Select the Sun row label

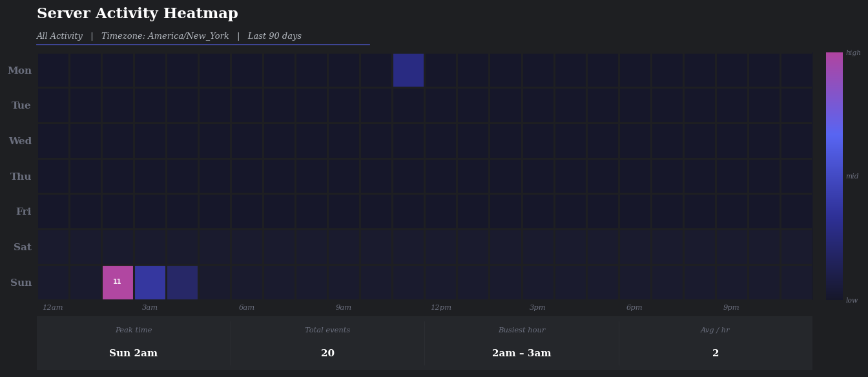click(x=21, y=282)
